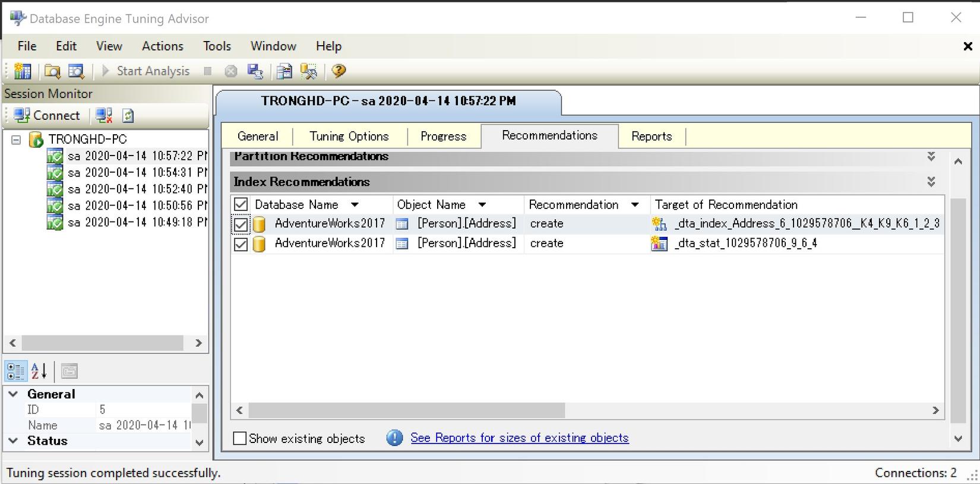980x484 pixels.
Task: Toggle the select-all checkbox in grid header
Action: click(x=241, y=205)
